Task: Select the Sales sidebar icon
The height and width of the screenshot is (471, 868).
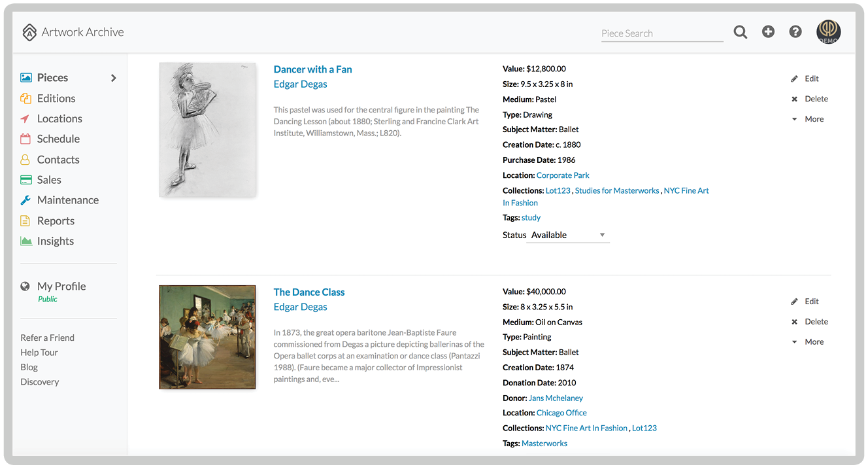Action: [27, 179]
